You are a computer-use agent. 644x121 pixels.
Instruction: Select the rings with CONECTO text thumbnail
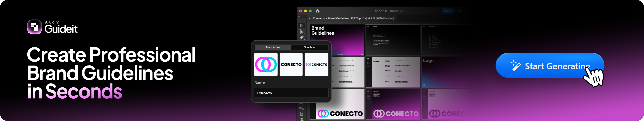316,64
